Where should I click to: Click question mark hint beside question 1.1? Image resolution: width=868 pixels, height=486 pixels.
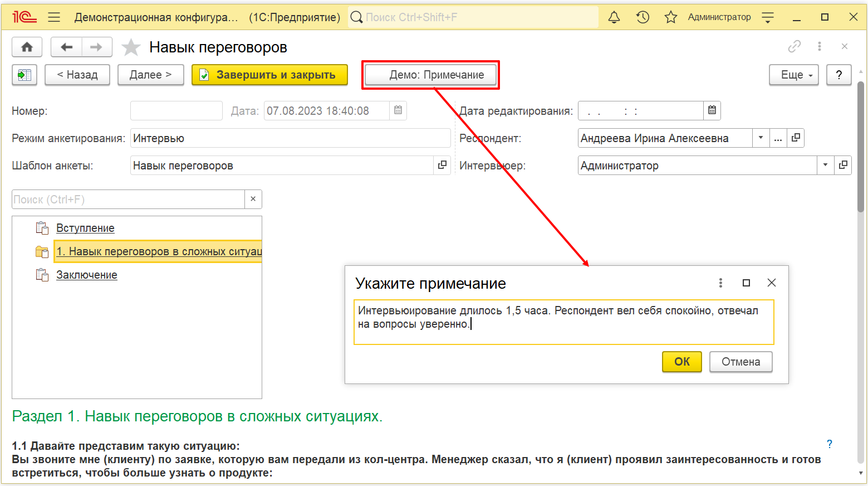830,444
